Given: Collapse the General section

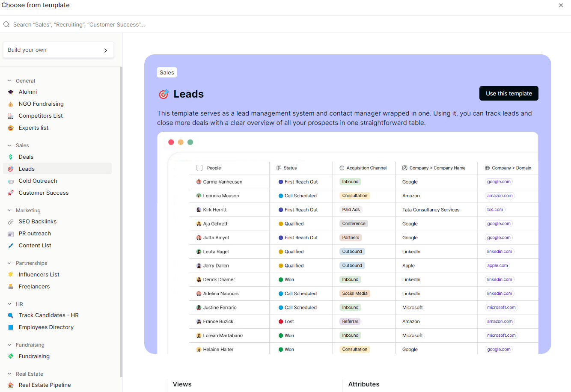Looking at the screenshot, I should [9, 80].
